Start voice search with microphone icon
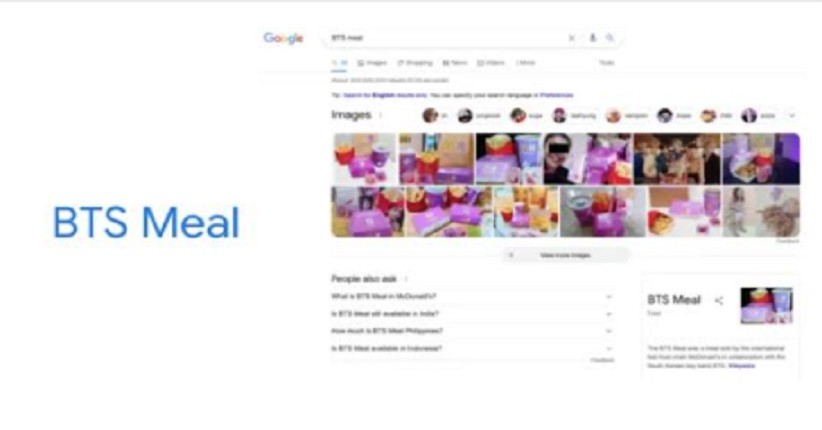The width and height of the screenshot is (822, 430). click(x=593, y=38)
